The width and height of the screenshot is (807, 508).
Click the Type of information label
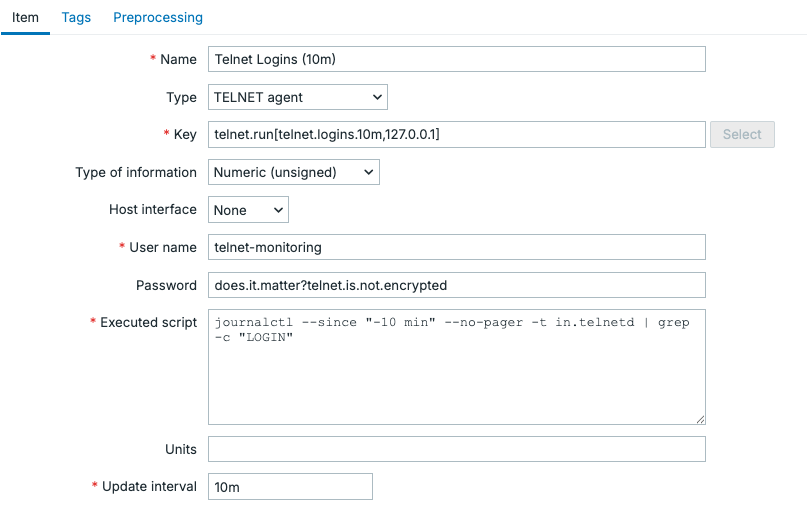point(136,172)
